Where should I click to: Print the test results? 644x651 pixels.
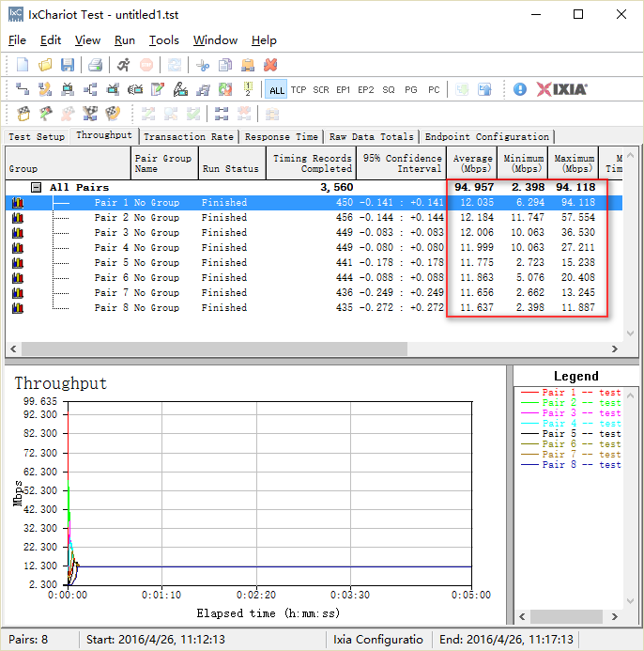[x=95, y=65]
